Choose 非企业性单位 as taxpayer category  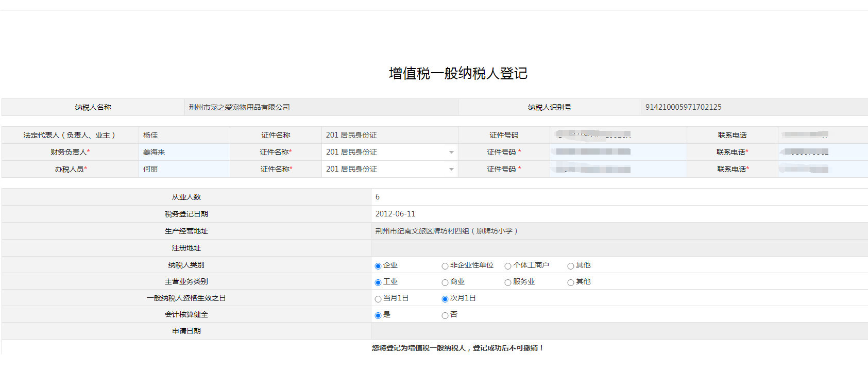(445, 266)
